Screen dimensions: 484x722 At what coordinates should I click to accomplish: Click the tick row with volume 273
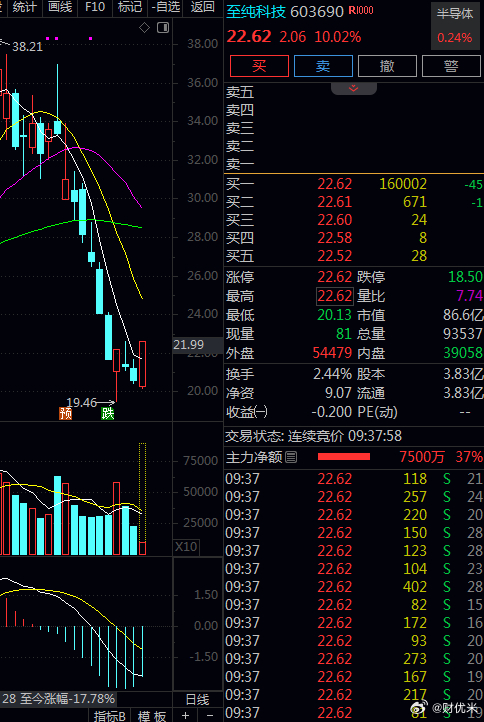[x=354, y=658]
